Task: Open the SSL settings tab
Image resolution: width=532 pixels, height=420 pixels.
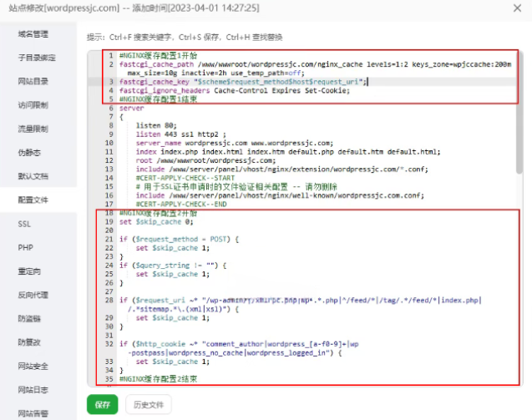Action: (x=24, y=224)
